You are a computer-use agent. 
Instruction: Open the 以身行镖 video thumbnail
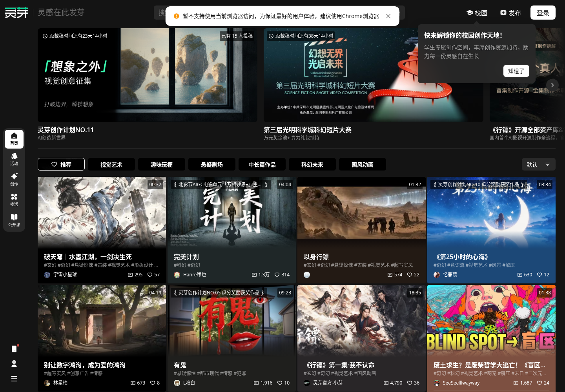(361, 212)
